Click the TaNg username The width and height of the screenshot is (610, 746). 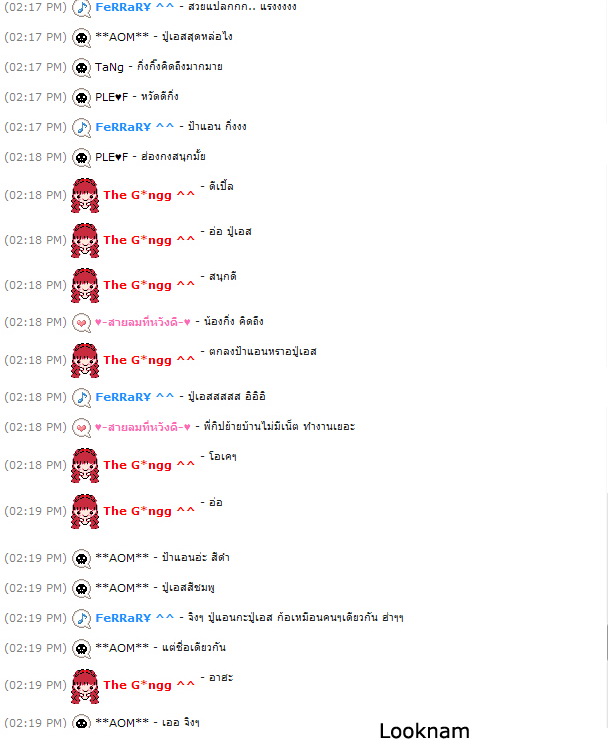pos(109,67)
